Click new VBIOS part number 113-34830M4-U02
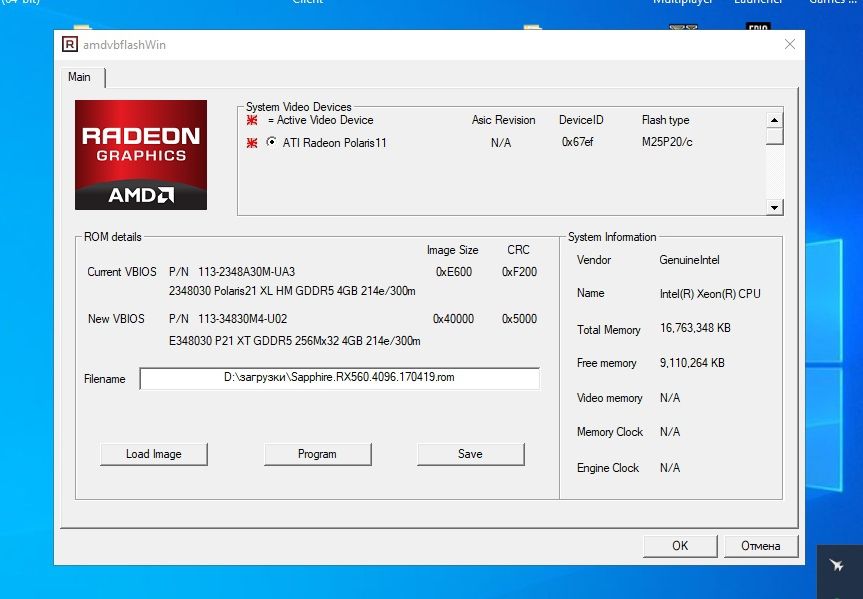Viewport: 863px width, 599px height. [x=243, y=319]
